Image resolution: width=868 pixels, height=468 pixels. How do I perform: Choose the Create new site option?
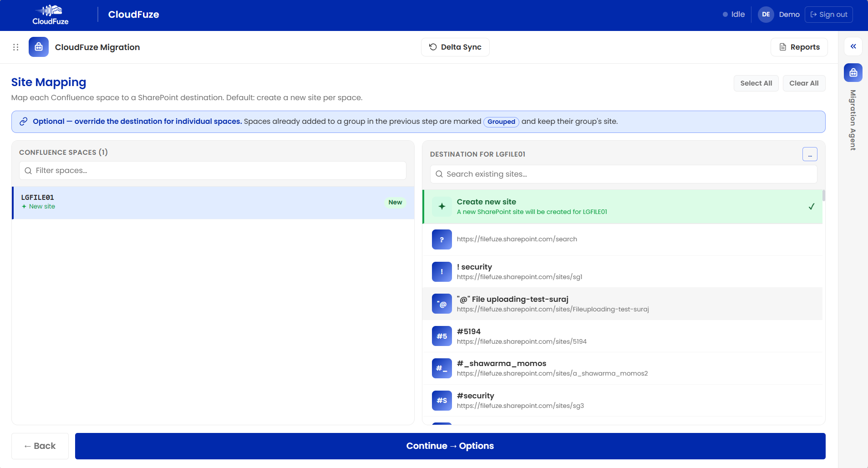[622, 207]
